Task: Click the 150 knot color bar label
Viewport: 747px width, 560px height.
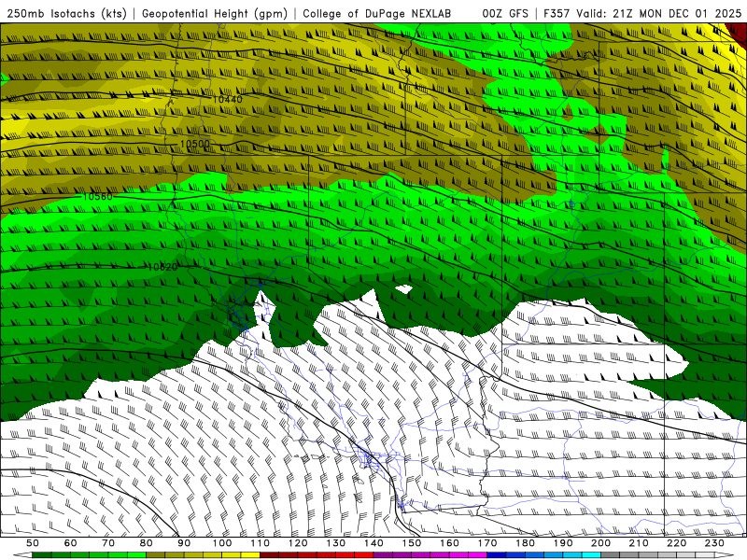Action: point(412,543)
